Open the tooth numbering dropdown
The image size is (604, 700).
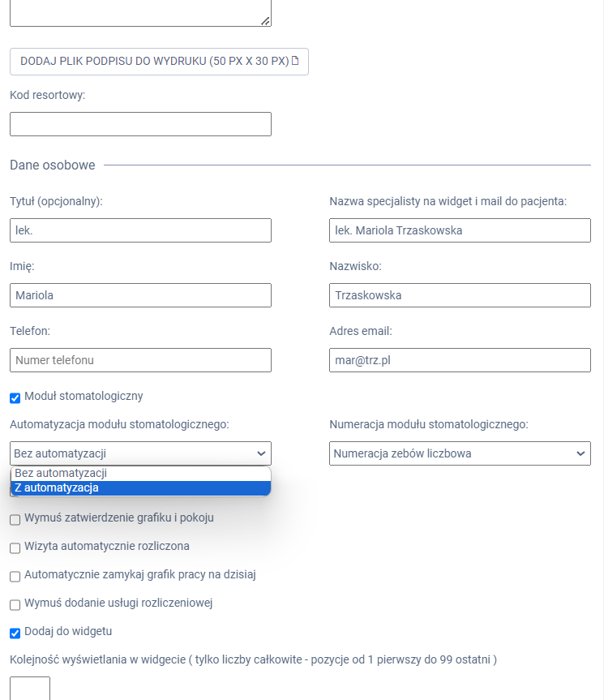[460, 453]
